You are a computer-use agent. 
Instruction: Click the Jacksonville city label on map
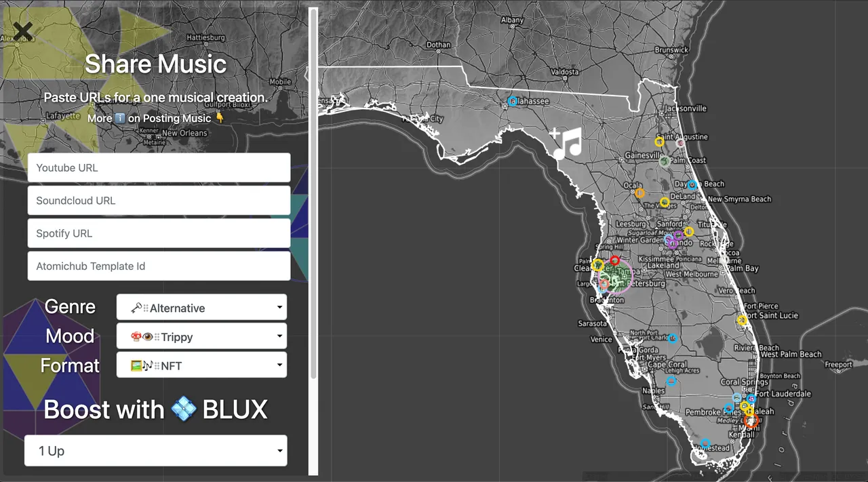click(x=686, y=108)
